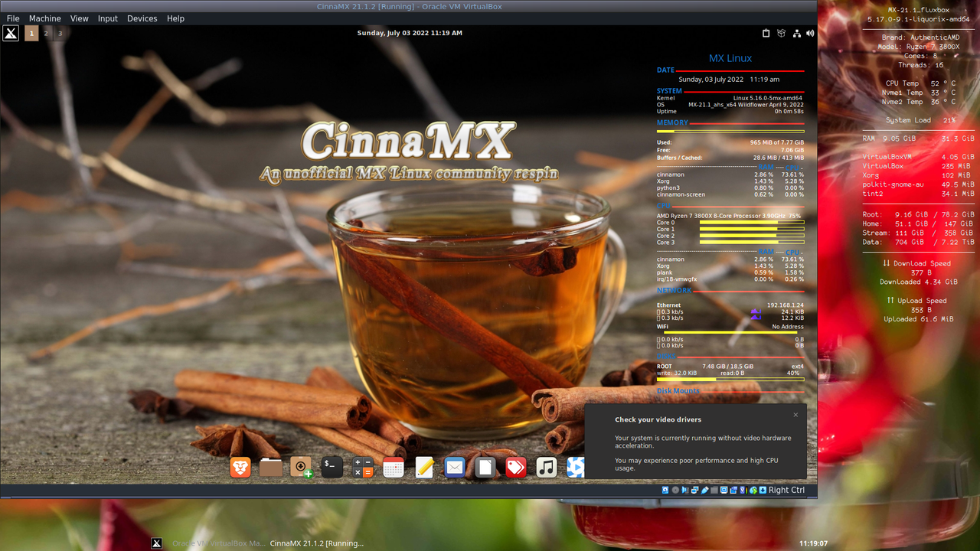
Task: Open the calendar app in the dock
Action: (394, 467)
